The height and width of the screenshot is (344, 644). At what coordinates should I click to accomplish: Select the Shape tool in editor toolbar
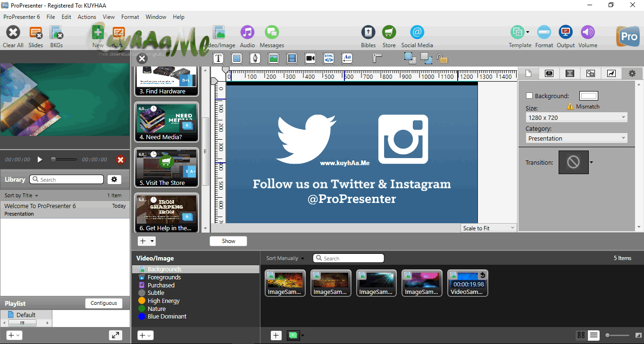click(x=236, y=58)
